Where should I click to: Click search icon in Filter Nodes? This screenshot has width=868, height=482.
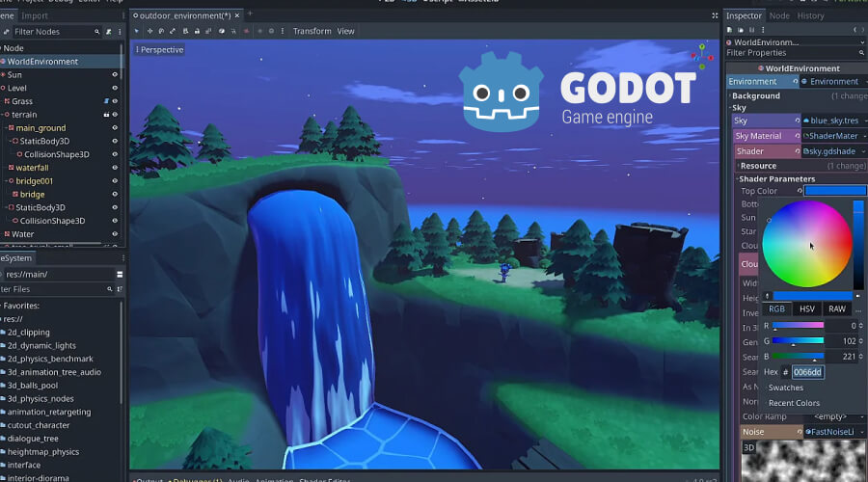click(x=96, y=32)
